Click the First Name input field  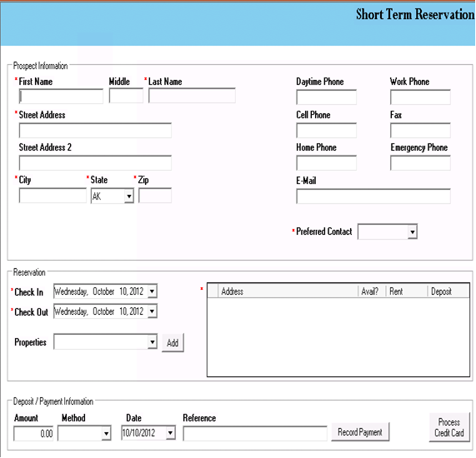(61, 96)
